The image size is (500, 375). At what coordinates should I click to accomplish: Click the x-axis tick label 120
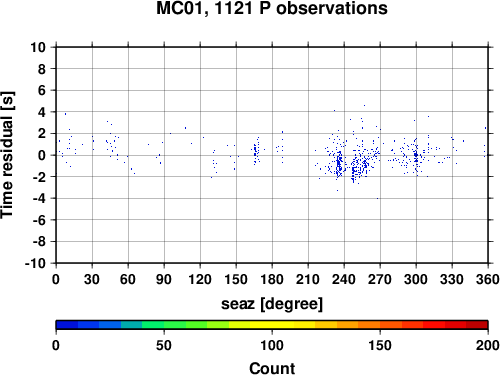200,279
